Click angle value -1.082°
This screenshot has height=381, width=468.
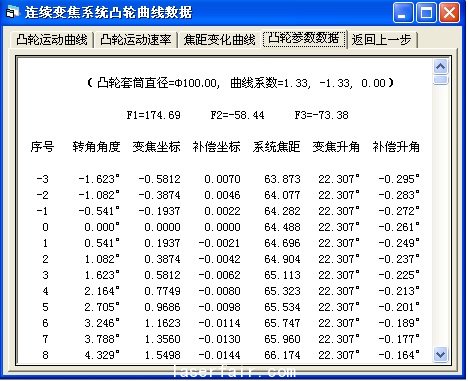point(99,195)
